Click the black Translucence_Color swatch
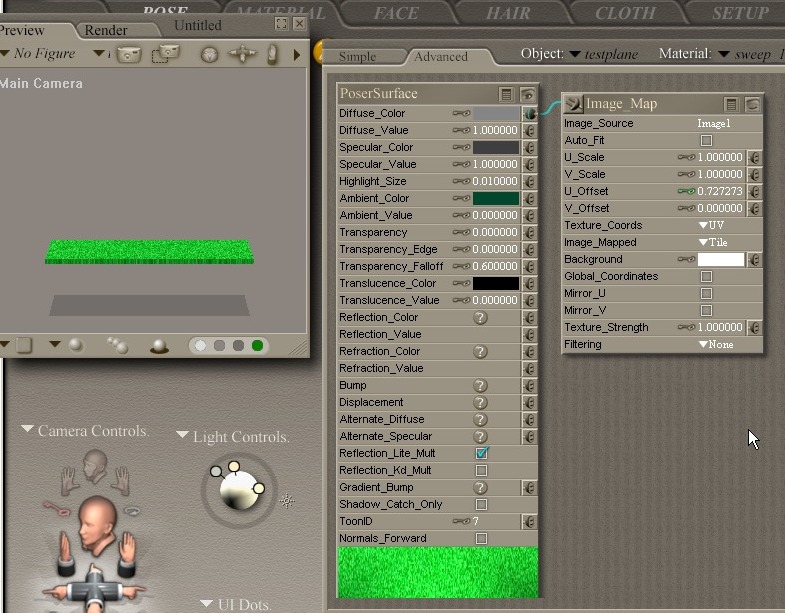 tap(496, 283)
